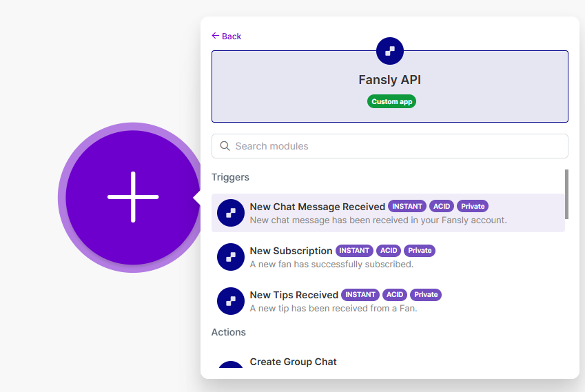
Task: Click the Create Group Chat module icon
Action: pyautogui.click(x=231, y=365)
